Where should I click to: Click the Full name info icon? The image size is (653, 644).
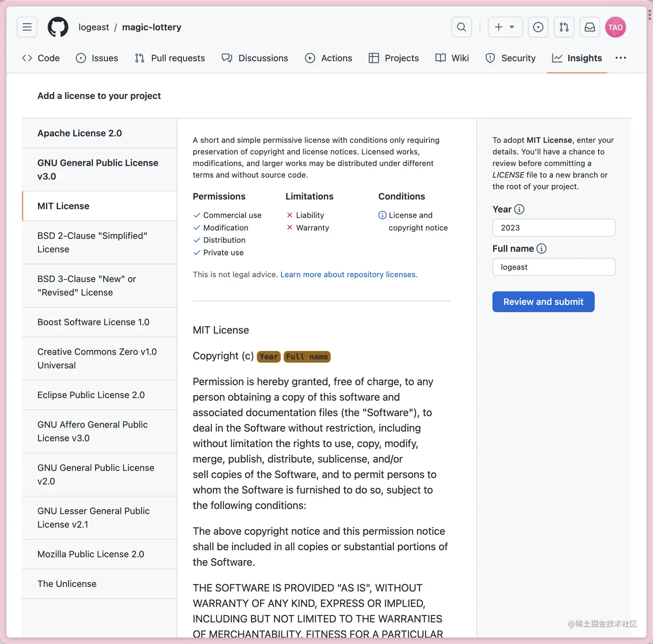point(542,249)
